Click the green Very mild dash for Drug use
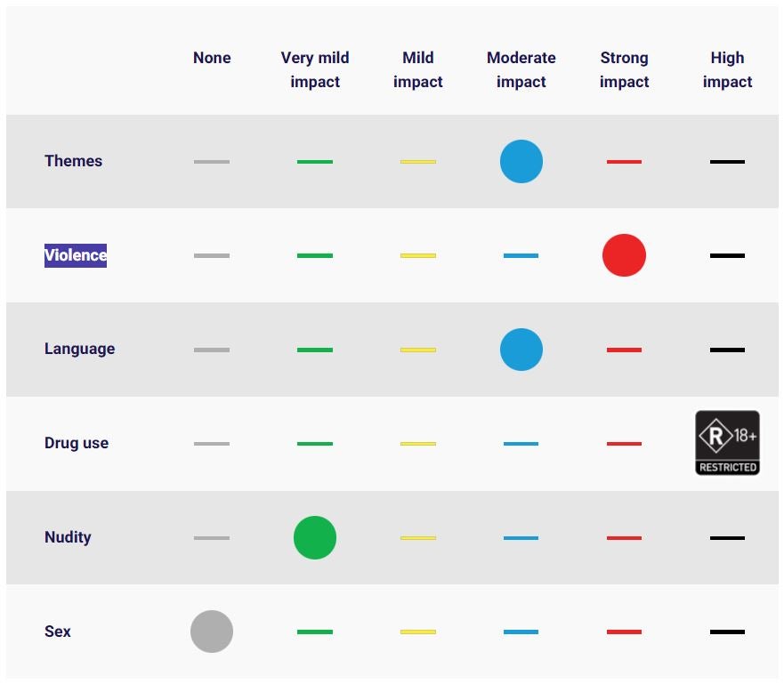This screenshot has height=684, width=784. 315,444
